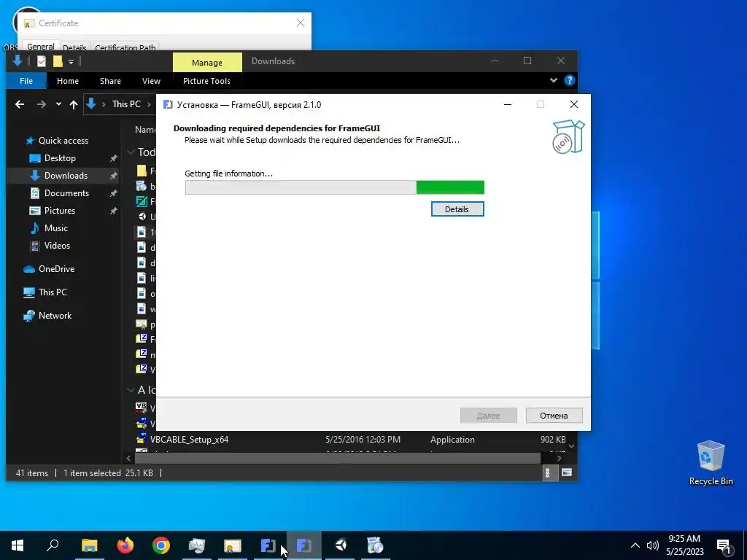Image resolution: width=747 pixels, height=560 pixels.
Task: Close the Certificate window
Action: [300, 23]
